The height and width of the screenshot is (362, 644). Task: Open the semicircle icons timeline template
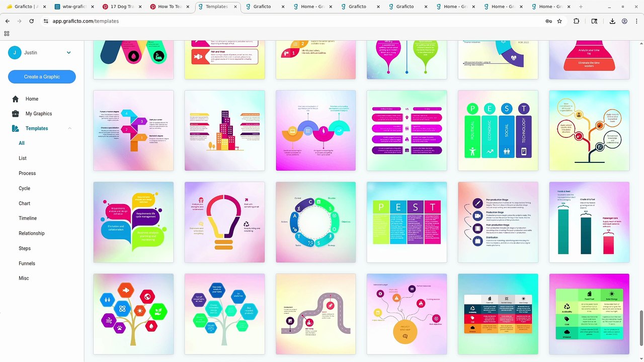tap(315, 131)
